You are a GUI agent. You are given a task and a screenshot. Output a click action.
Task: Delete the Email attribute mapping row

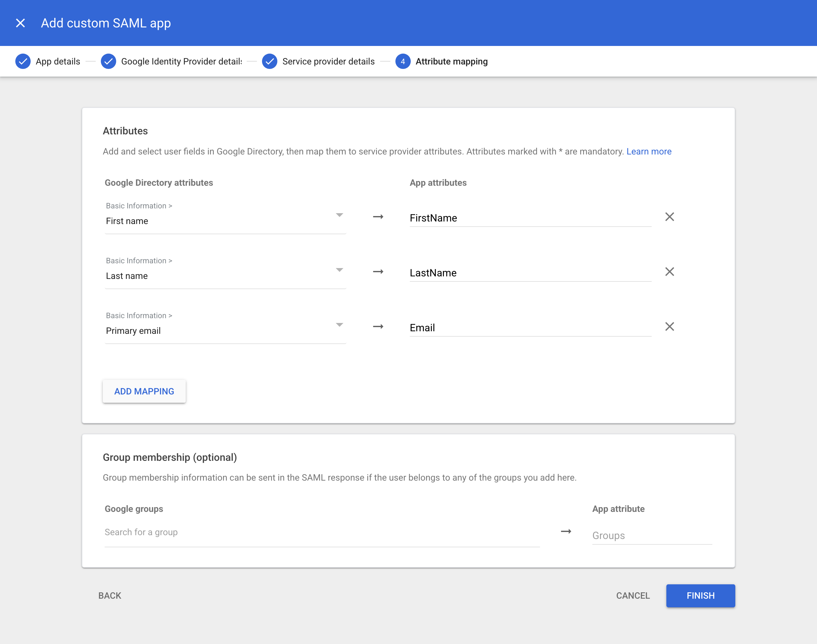pos(670,326)
